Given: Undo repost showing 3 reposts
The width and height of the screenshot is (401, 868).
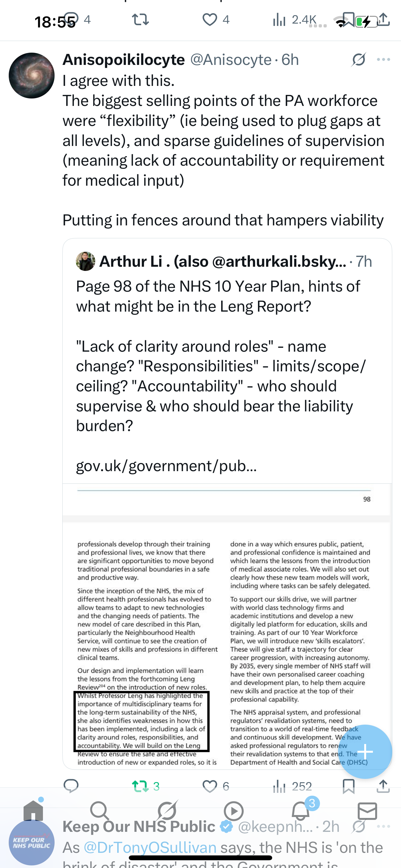Looking at the screenshot, I should (x=146, y=786).
